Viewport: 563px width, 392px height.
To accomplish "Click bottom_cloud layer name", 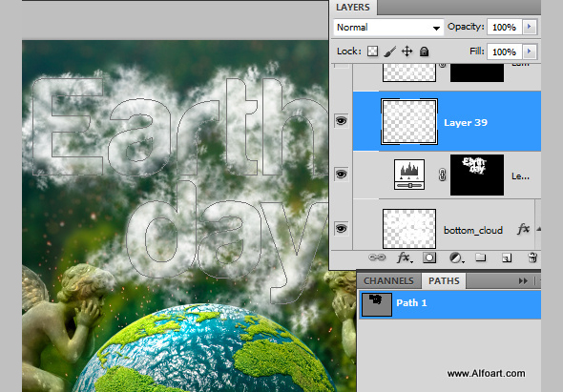I will 473,230.
